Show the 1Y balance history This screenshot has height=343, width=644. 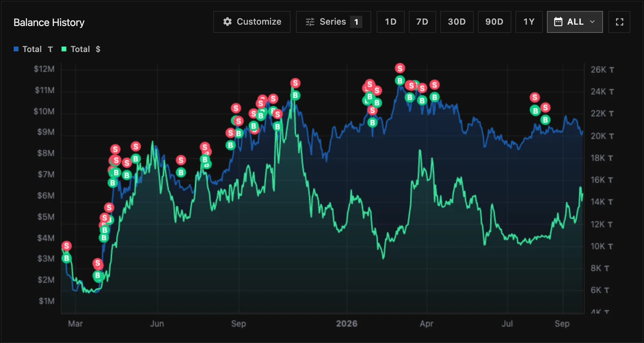(529, 22)
